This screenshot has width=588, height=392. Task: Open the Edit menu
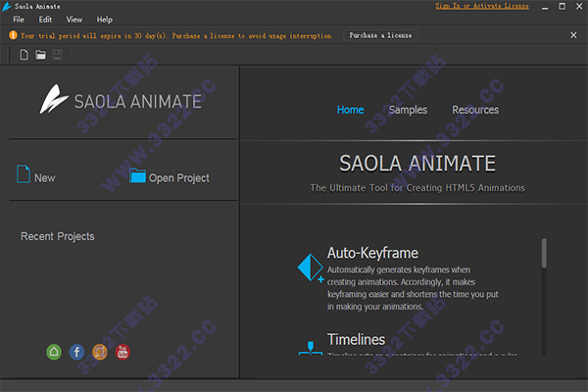coord(45,20)
